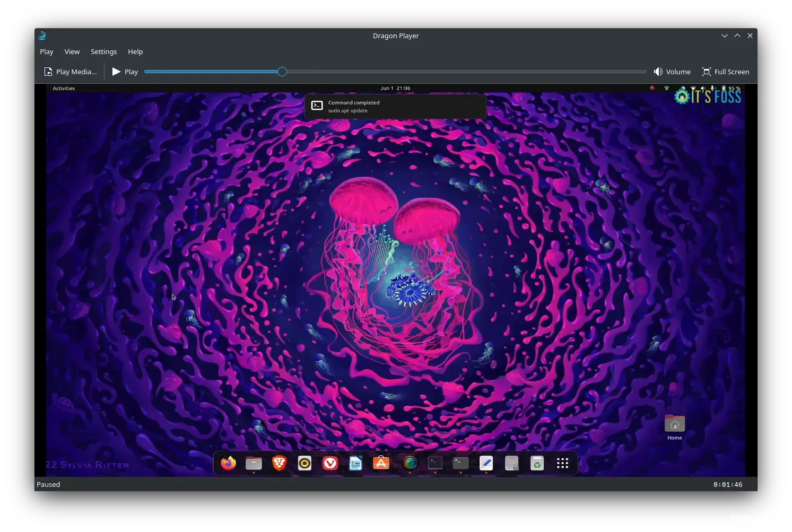
Task: Click Vivaldi icon in the video dock
Action: pyautogui.click(x=330, y=463)
